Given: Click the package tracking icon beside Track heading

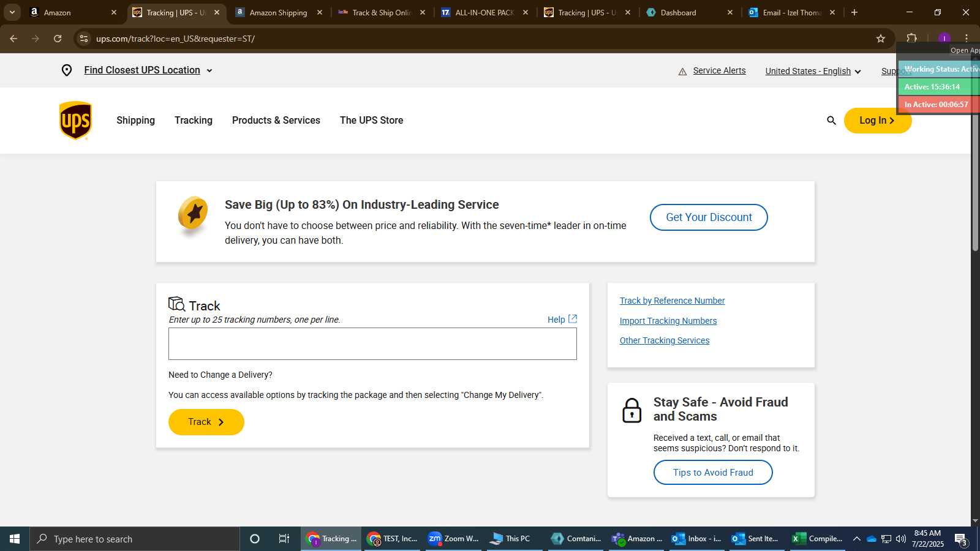Looking at the screenshot, I should [176, 304].
